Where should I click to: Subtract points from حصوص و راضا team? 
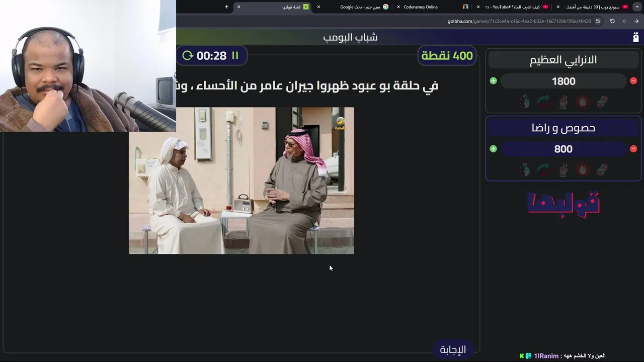pos(633,149)
